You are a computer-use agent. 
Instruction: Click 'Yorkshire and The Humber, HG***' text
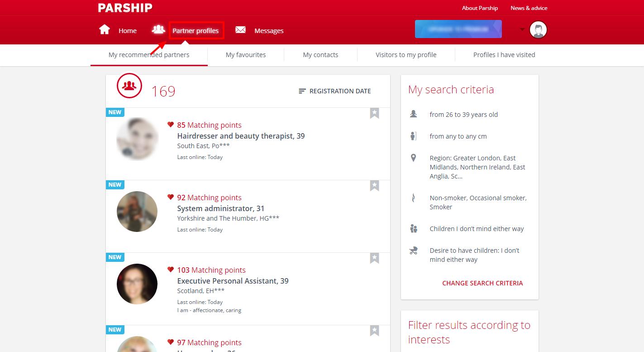tap(228, 218)
